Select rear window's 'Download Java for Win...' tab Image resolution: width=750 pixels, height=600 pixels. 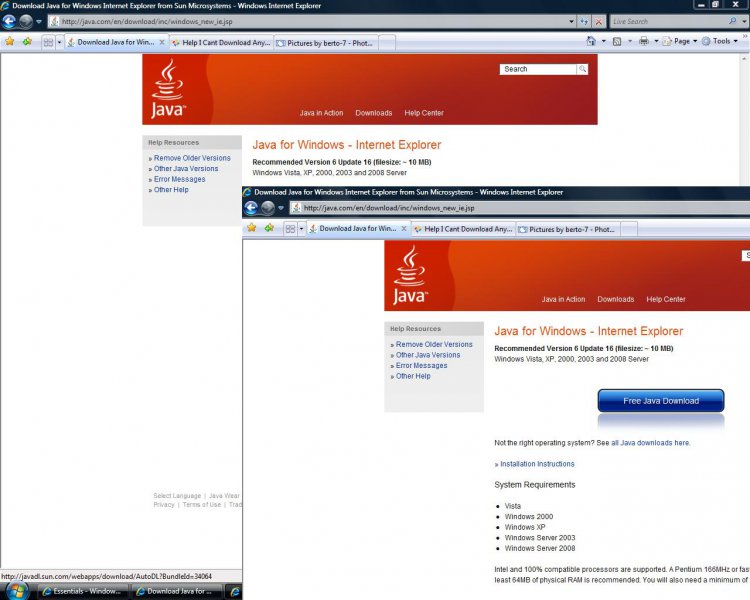pyautogui.click(x=116, y=42)
